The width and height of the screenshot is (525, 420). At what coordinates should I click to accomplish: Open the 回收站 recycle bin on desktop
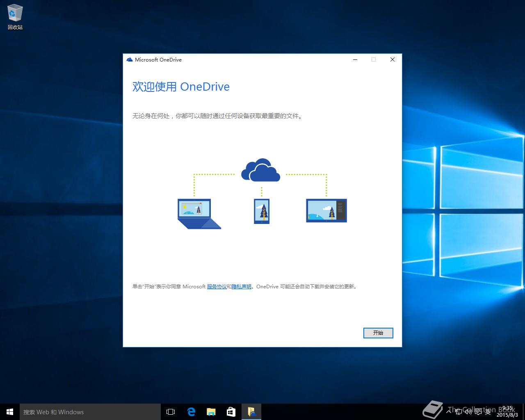pyautogui.click(x=15, y=17)
